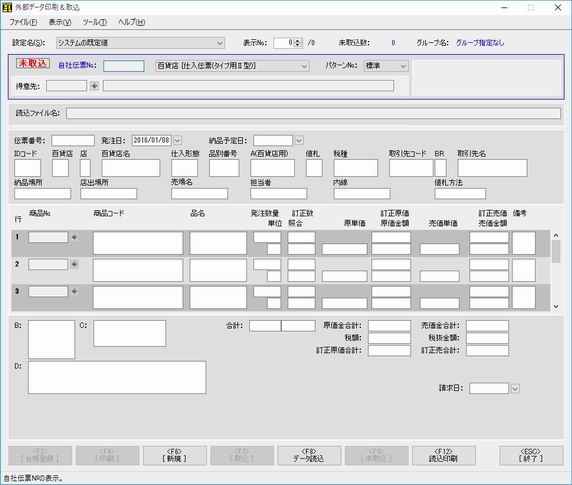Click the C: text box
Screen dimensions: 572x485
[x=129, y=333]
